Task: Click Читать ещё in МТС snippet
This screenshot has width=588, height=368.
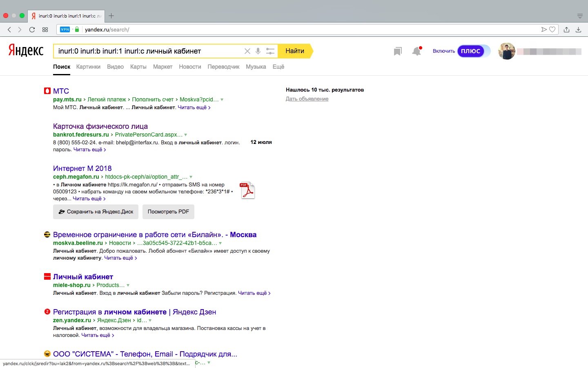Action: (194, 108)
